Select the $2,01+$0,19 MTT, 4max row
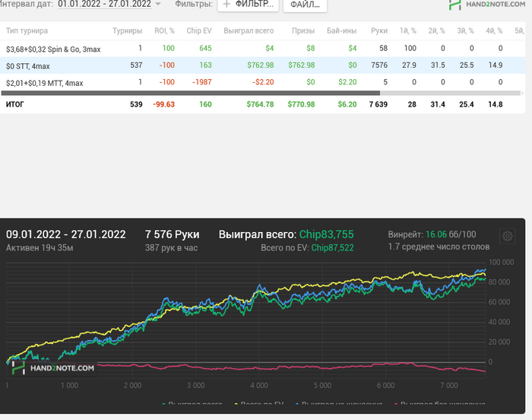 tap(263, 82)
